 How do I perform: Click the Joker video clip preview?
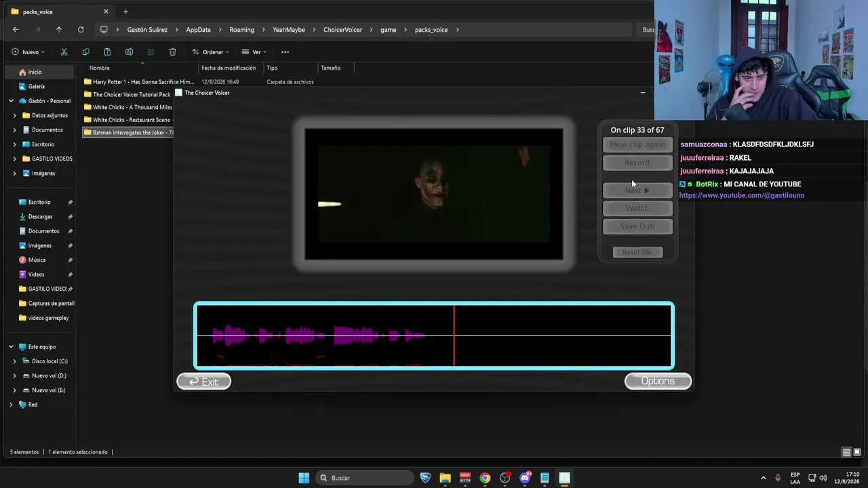point(434,194)
